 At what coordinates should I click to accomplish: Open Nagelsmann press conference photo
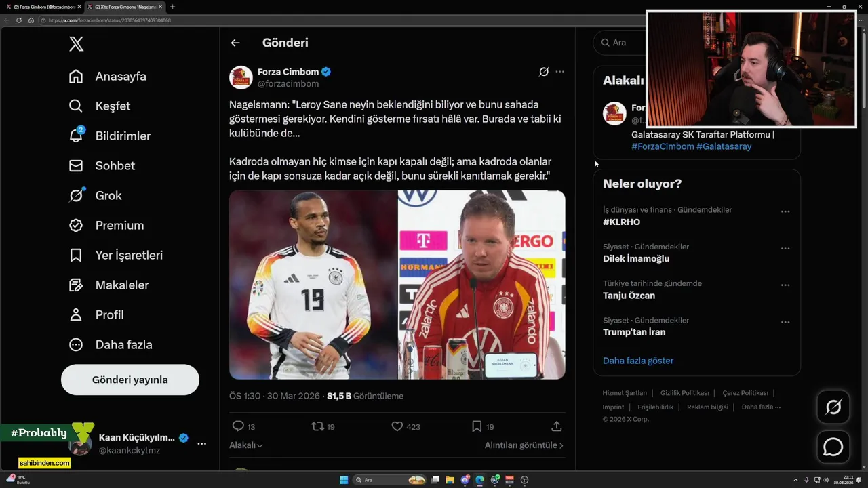(481, 285)
